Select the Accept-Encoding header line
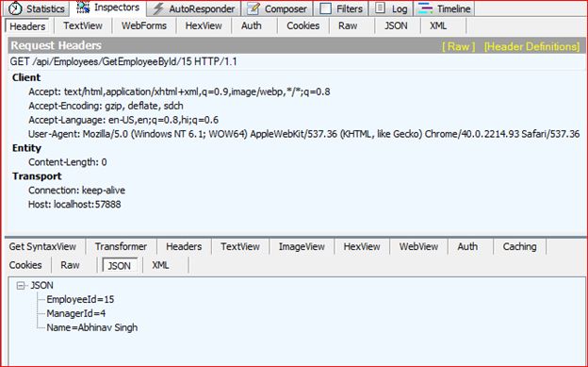Image resolution: width=588 pixels, height=367 pixels. pyautogui.click(x=106, y=106)
